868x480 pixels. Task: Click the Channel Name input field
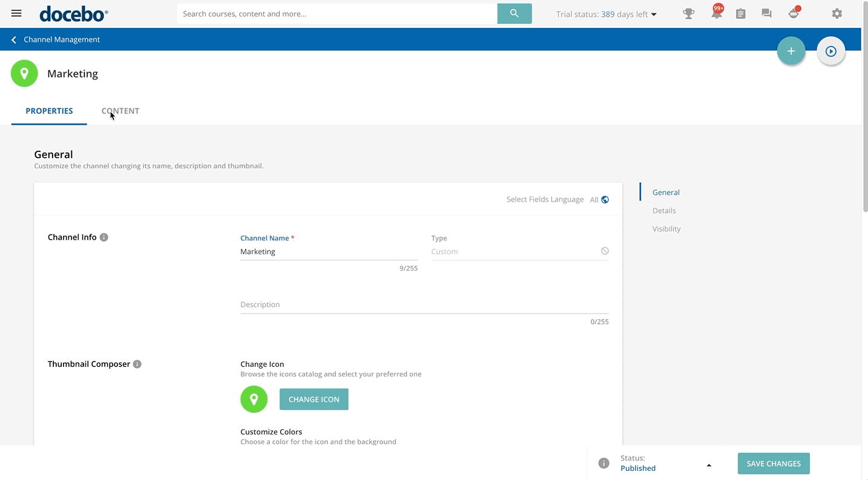[x=329, y=252]
